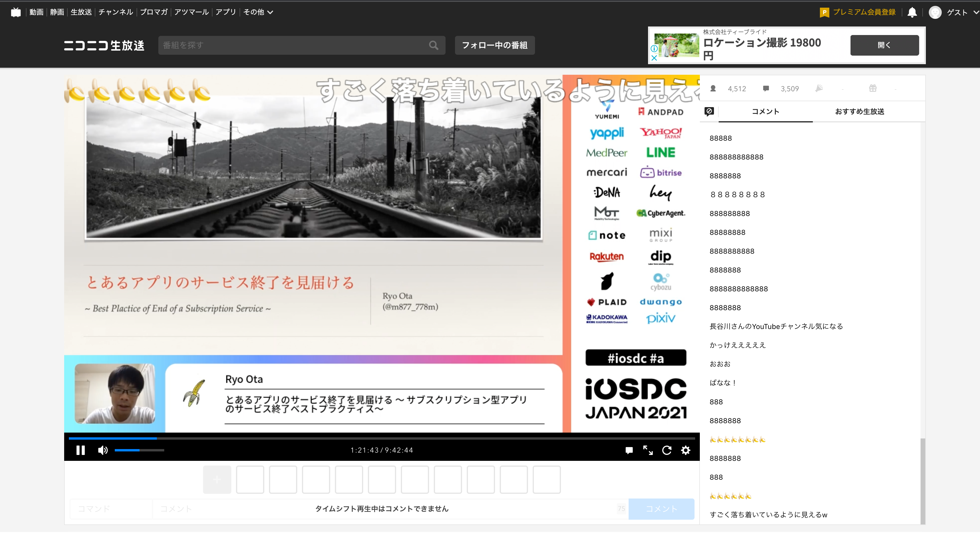Click the niconico TV logo icon
Screen dimensions: 980x535
(16, 12)
